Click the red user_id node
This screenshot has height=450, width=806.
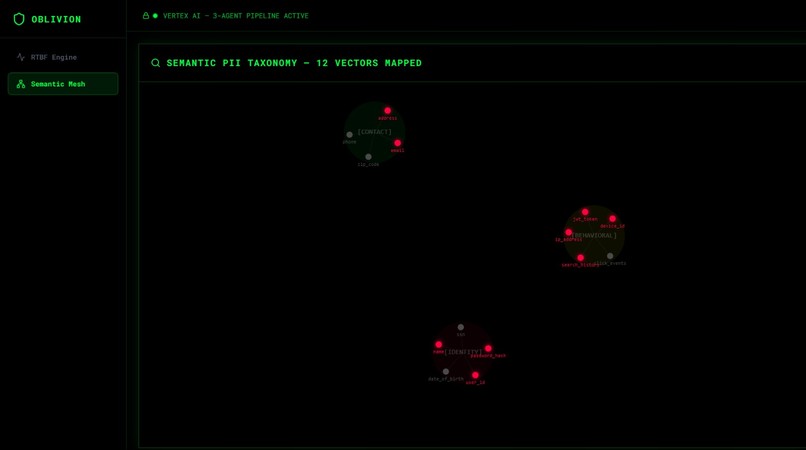point(475,375)
